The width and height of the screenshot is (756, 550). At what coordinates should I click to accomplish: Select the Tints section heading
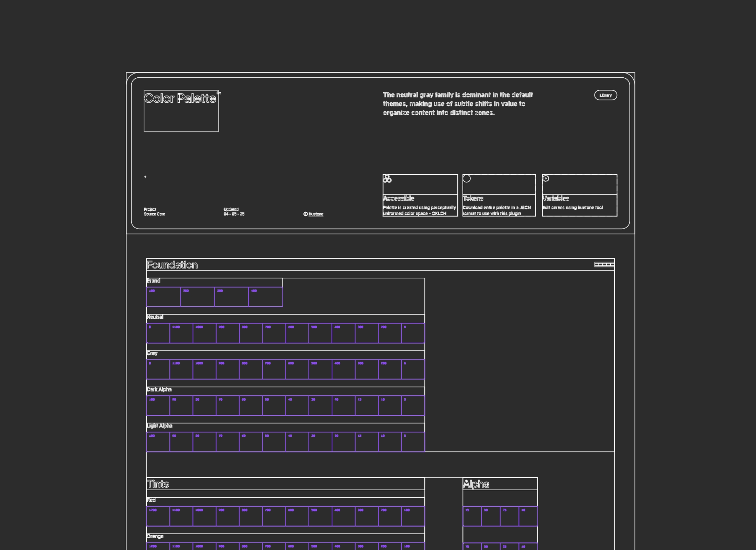[x=158, y=484]
